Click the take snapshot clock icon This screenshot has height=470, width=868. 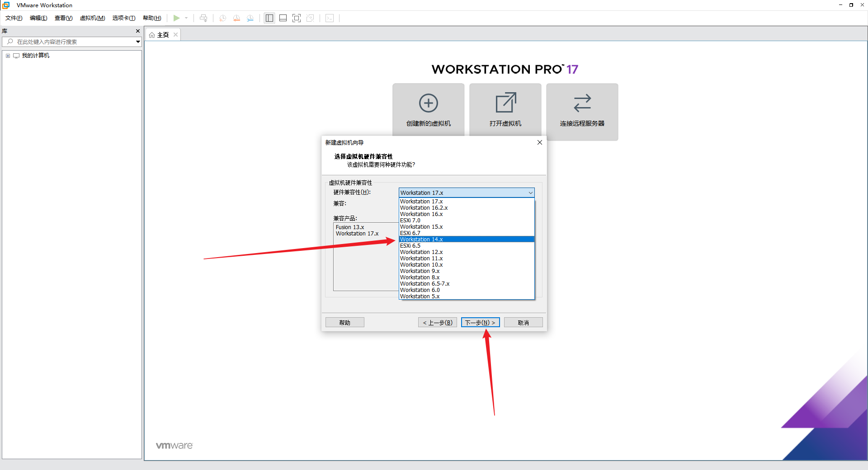[222, 18]
